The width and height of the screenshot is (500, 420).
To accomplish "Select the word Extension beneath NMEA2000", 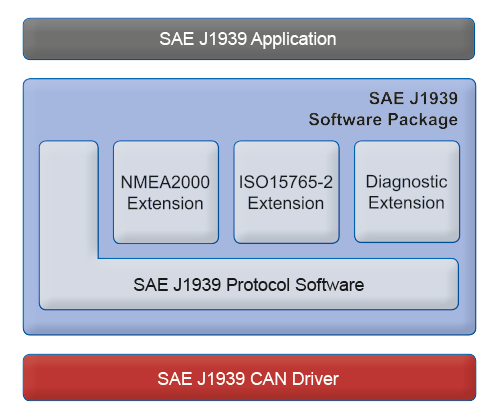I will [x=165, y=203].
